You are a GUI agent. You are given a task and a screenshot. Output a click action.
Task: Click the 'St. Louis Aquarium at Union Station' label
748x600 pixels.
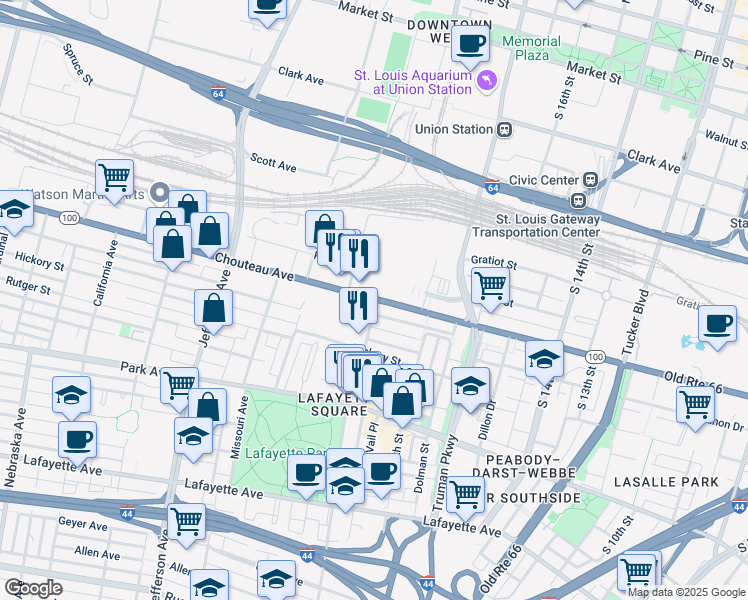pos(413,83)
